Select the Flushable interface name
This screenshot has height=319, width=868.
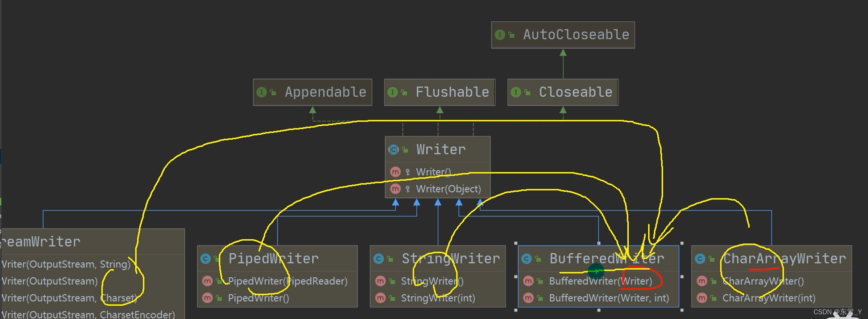click(452, 92)
